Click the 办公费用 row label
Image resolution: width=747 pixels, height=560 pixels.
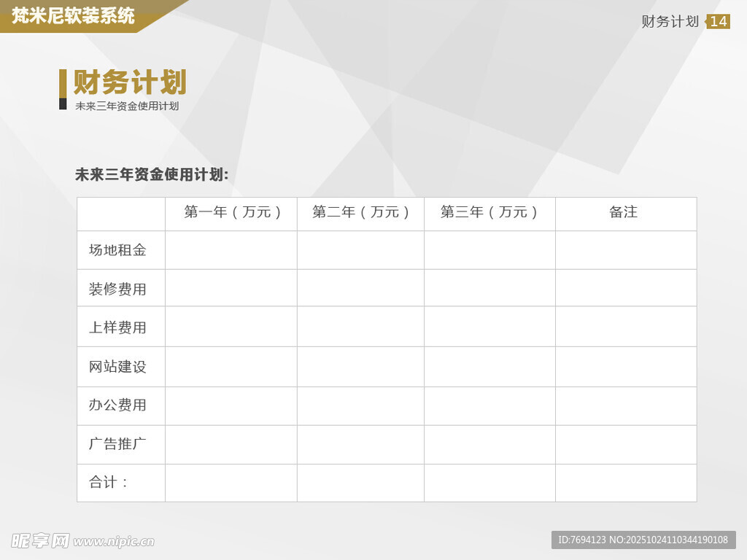coord(117,405)
